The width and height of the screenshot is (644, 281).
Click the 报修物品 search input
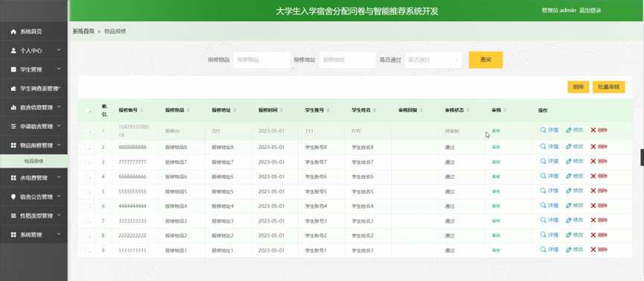pyautogui.click(x=261, y=60)
